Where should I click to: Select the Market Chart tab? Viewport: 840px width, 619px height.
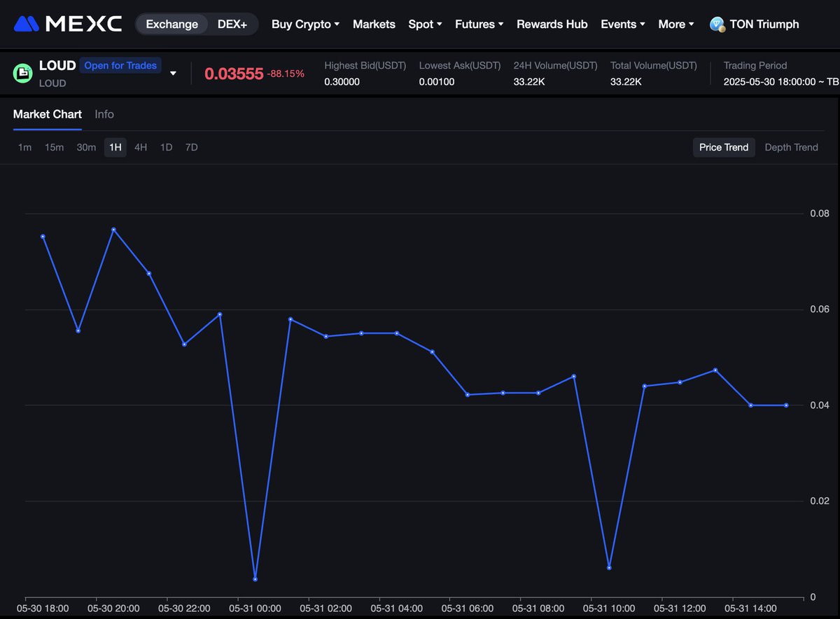(48, 114)
